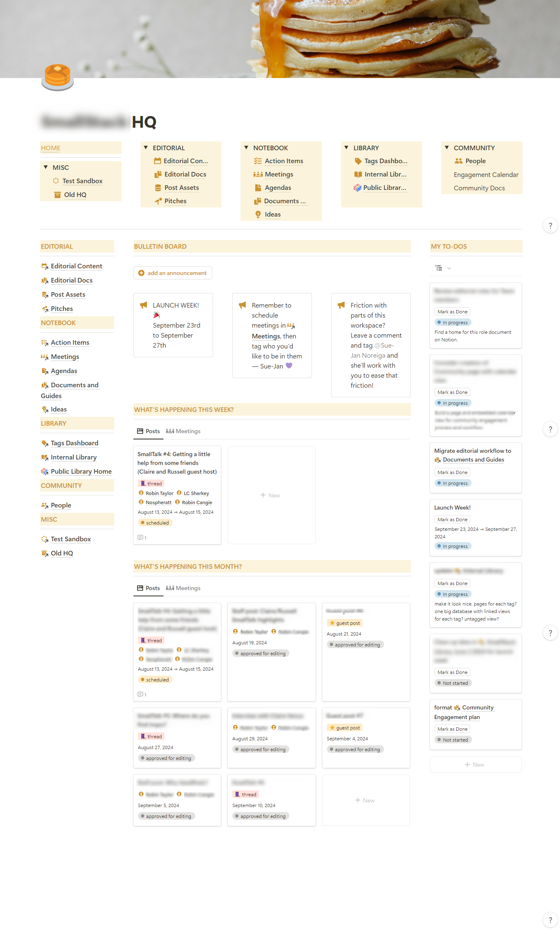Click New card in this week's posts
The width and height of the screenshot is (560, 939).
(x=271, y=495)
